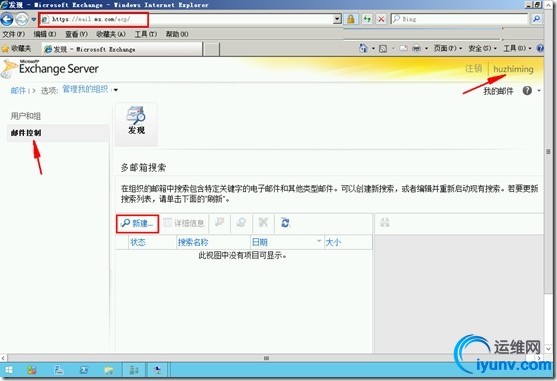Click the sixth taskbar icon with towers
Image resolution: width=557 pixels, height=381 pixels.
134,370
